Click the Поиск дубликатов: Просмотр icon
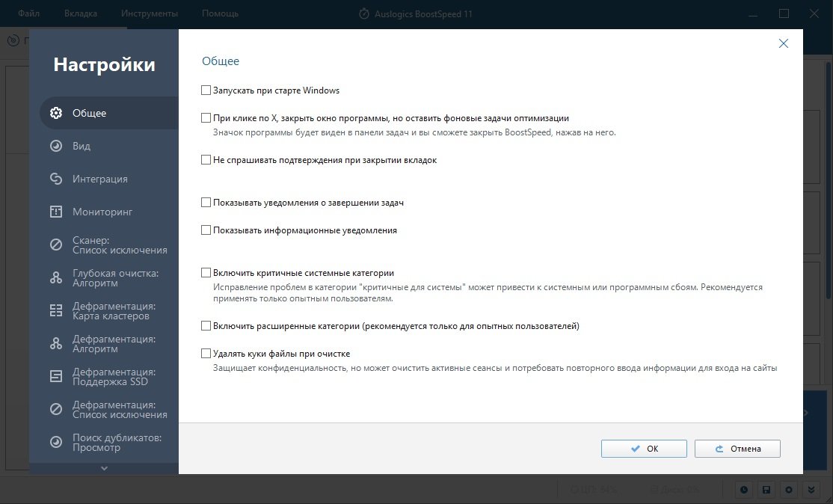This screenshot has height=504, width=833. point(56,443)
